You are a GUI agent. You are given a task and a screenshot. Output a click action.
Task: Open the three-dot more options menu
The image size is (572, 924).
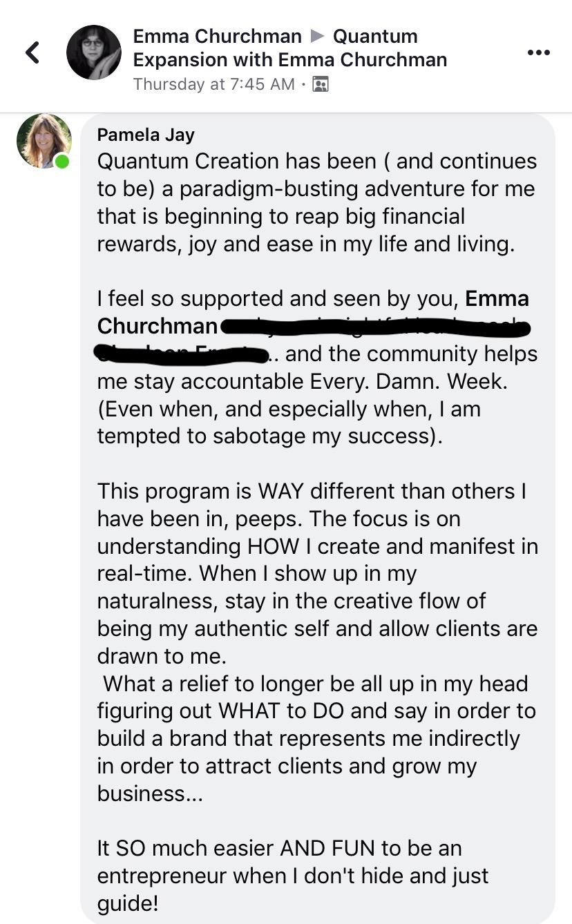point(538,52)
